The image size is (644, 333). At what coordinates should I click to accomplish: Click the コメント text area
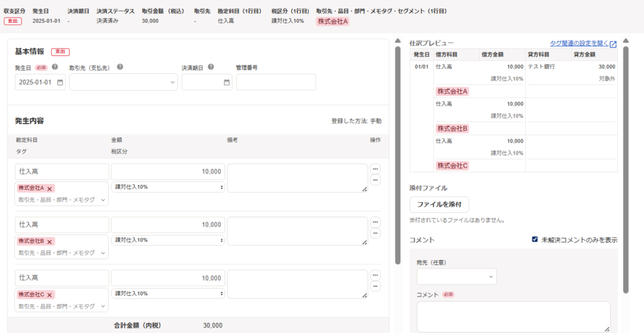513,316
